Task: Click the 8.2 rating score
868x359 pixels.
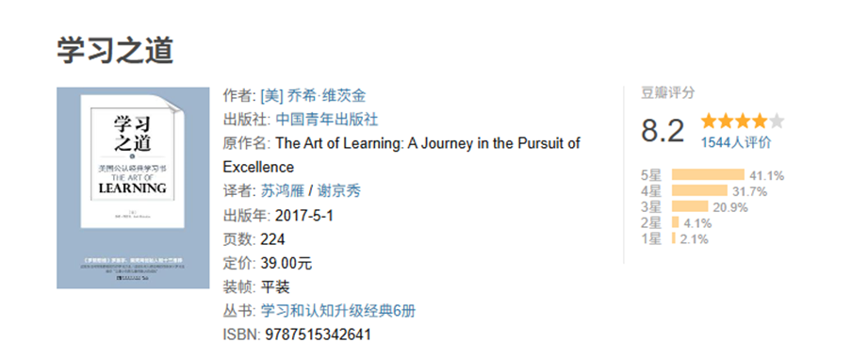Action: 663,131
